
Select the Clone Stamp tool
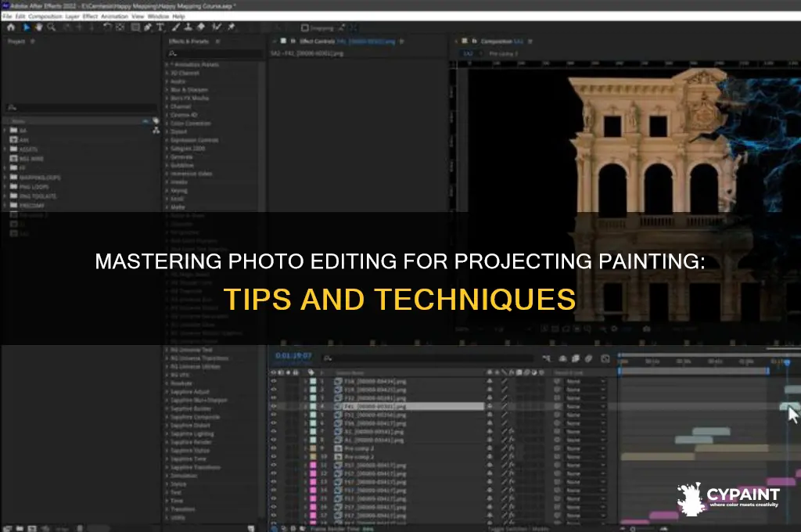click(x=188, y=27)
